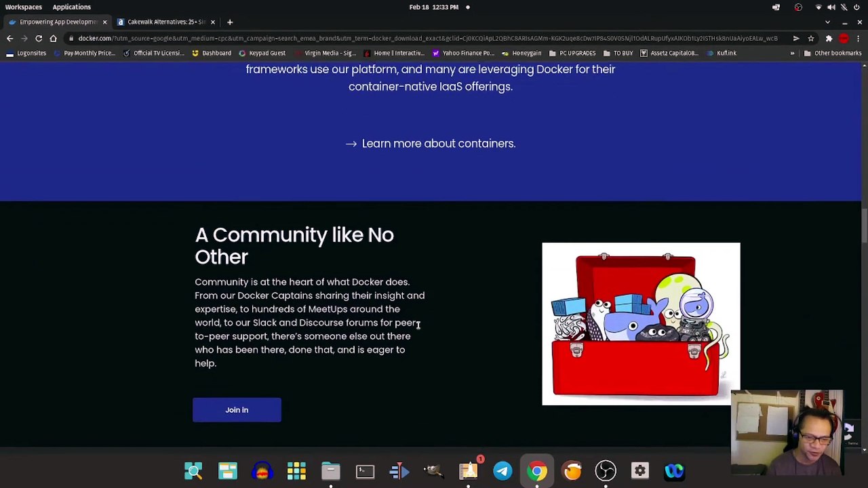Image resolution: width=868 pixels, height=488 pixels.
Task: Open Official TV Licensing bookmark
Action: click(153, 53)
